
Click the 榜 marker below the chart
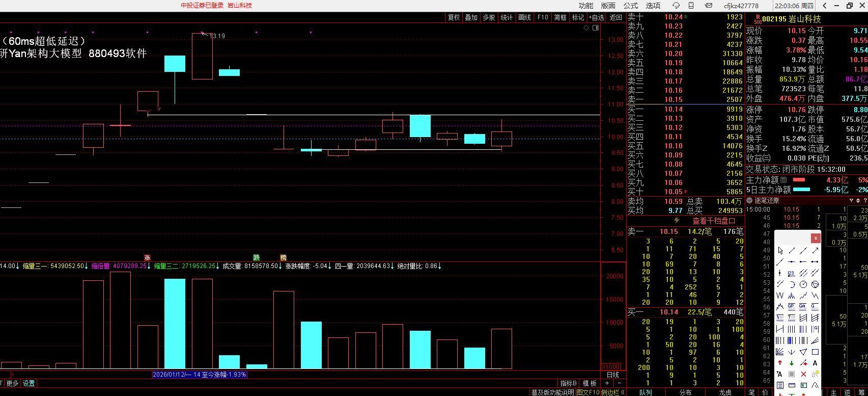pos(284,258)
